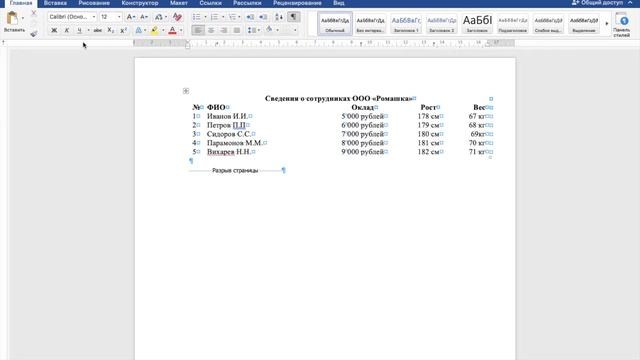Apply the Заголовок 2 style
640x360 pixels.
coord(441,23)
